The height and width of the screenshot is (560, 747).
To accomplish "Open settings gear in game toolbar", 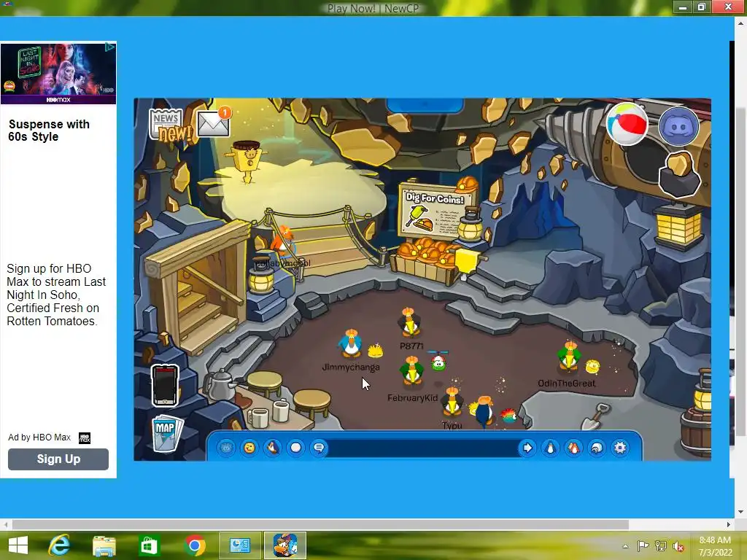I will [620, 448].
